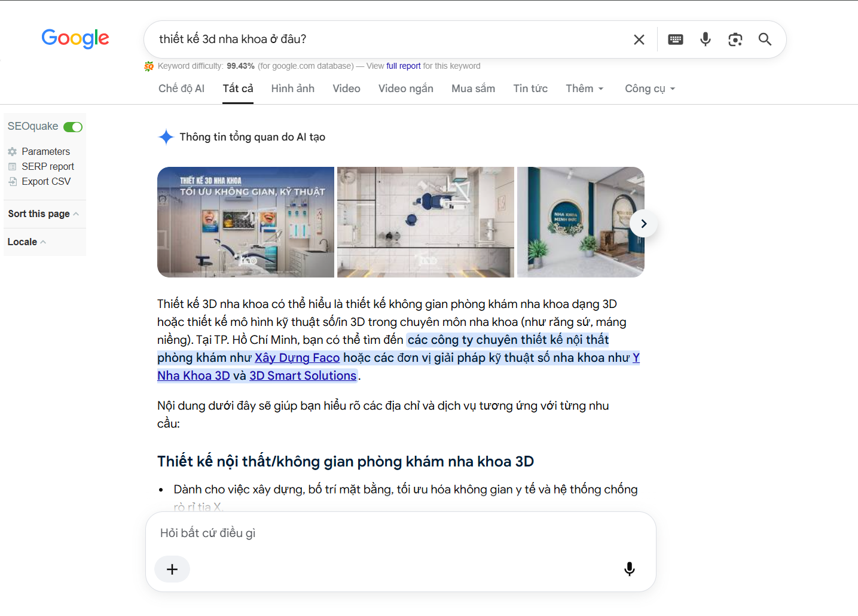Screen dimensions: 858x616
Task: Click the magnifier search button
Action: (765, 39)
